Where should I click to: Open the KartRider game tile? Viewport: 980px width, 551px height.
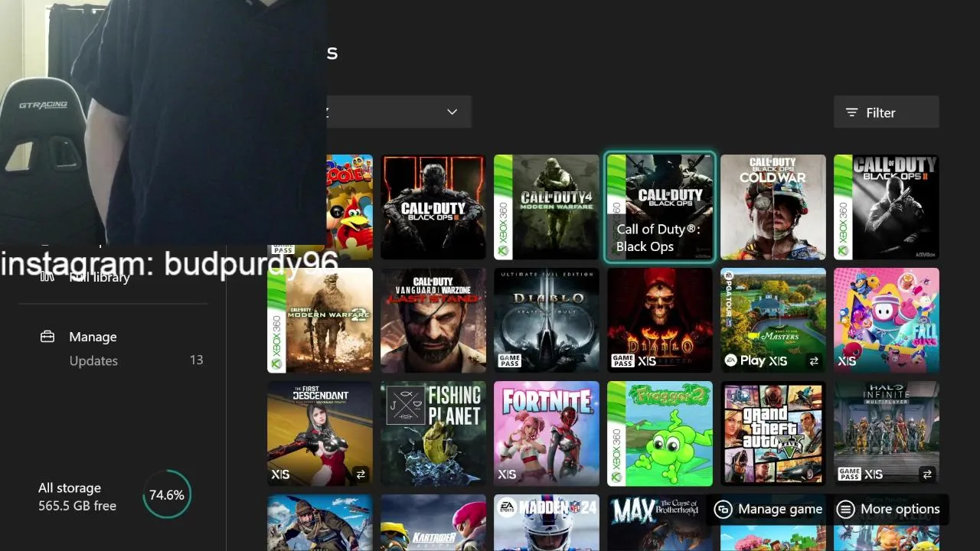(433, 523)
